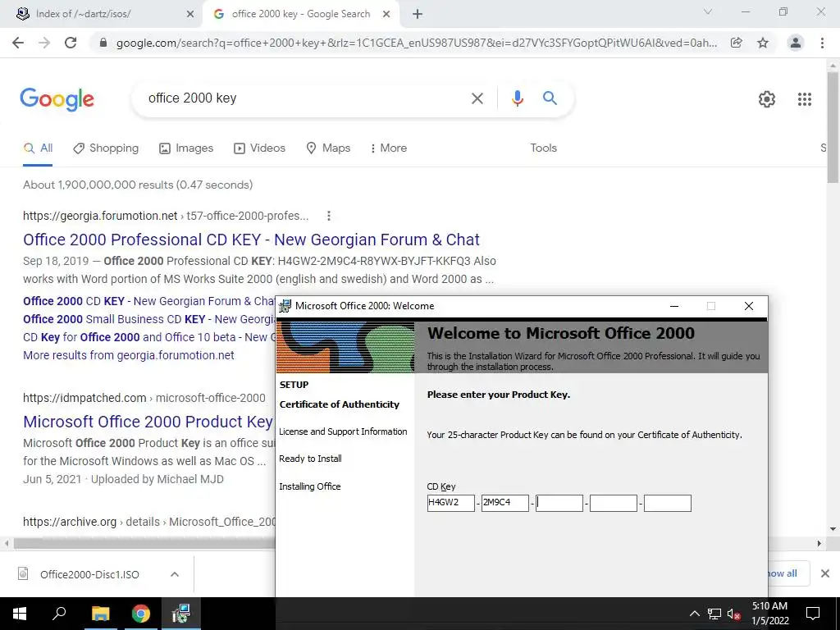Viewport: 840px width, 630px height.
Task: Close the 'office 2000 key' tab
Action: click(386, 14)
